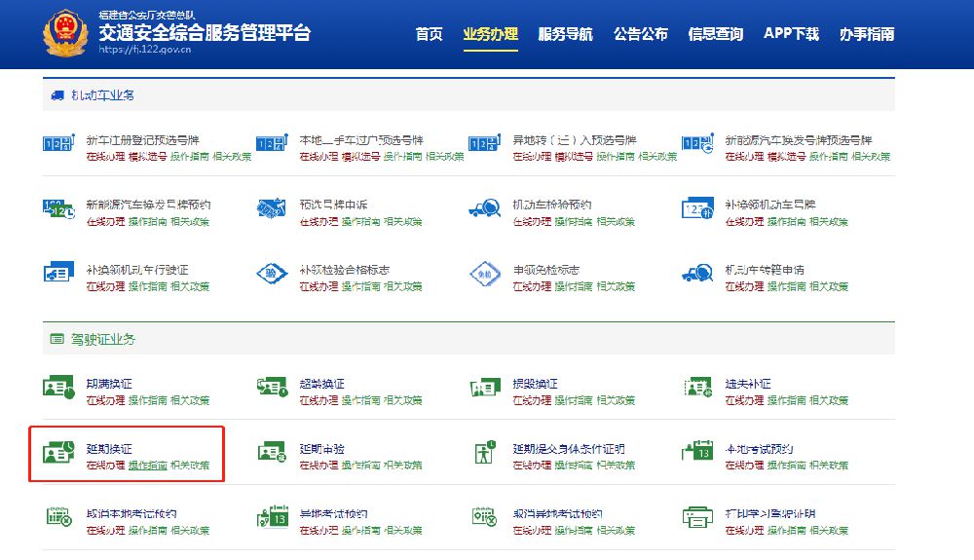Open the 服务导航 navigation tab
The height and width of the screenshot is (560, 974).
coord(565,33)
